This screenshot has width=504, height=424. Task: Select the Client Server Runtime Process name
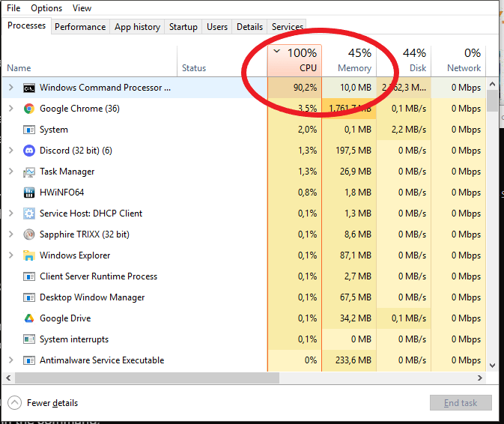coord(98,276)
